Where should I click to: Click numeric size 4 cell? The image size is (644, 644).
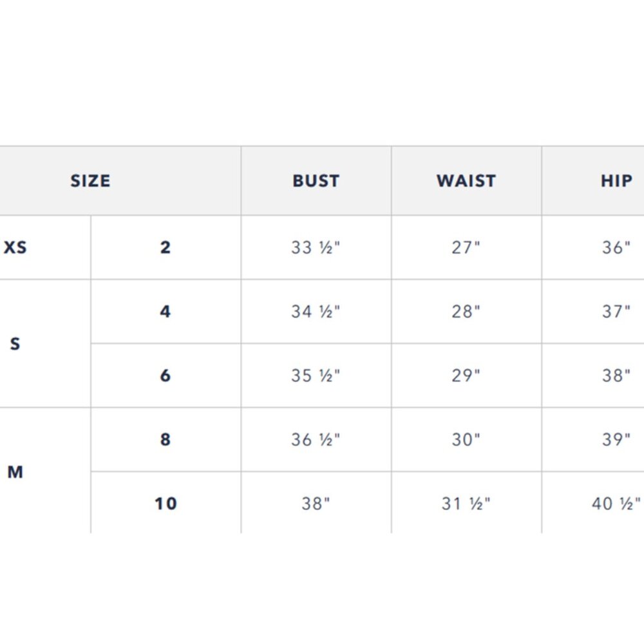[165, 311]
